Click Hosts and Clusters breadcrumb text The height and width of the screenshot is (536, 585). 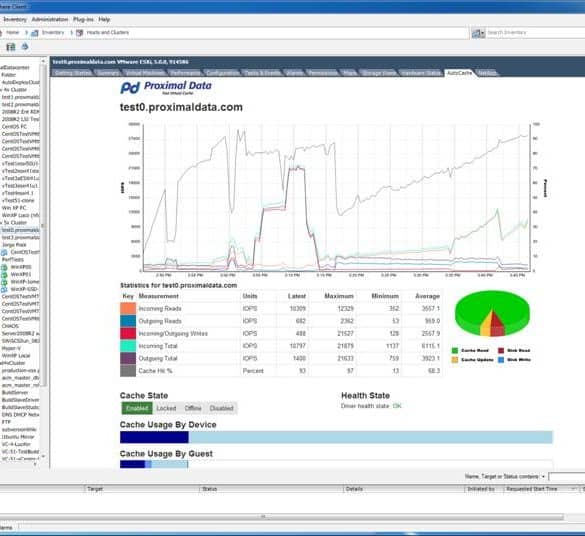click(x=107, y=32)
